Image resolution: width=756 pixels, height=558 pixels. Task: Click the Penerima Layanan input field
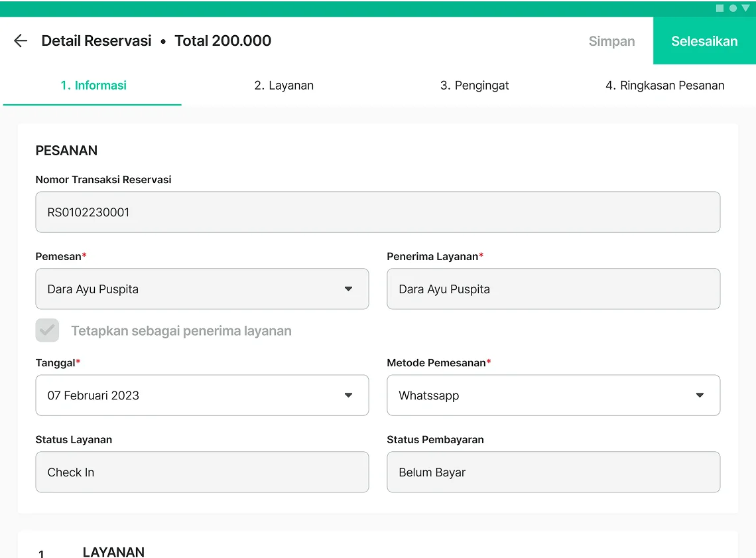[x=553, y=289]
